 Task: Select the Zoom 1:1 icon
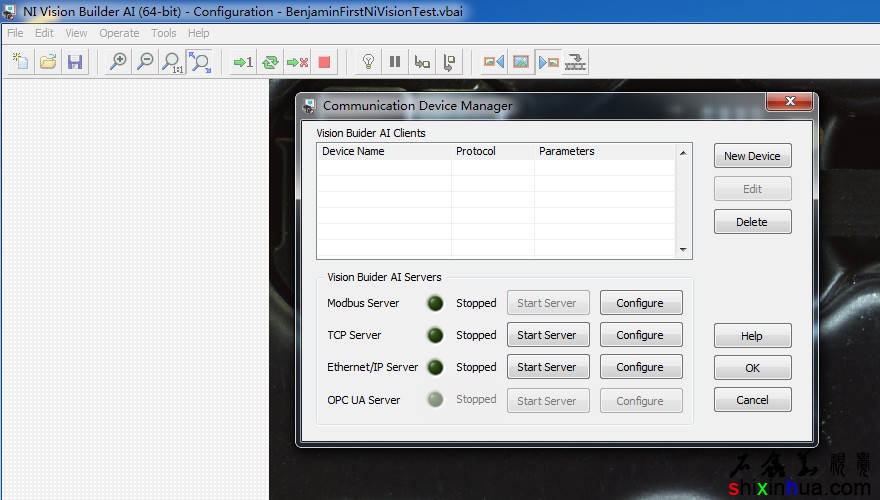(172, 62)
